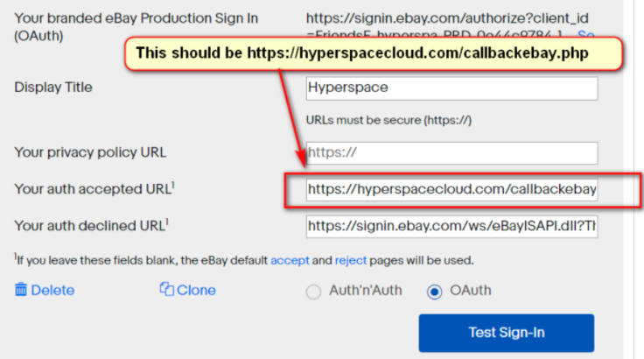Click the "Display Title" label

pos(53,88)
